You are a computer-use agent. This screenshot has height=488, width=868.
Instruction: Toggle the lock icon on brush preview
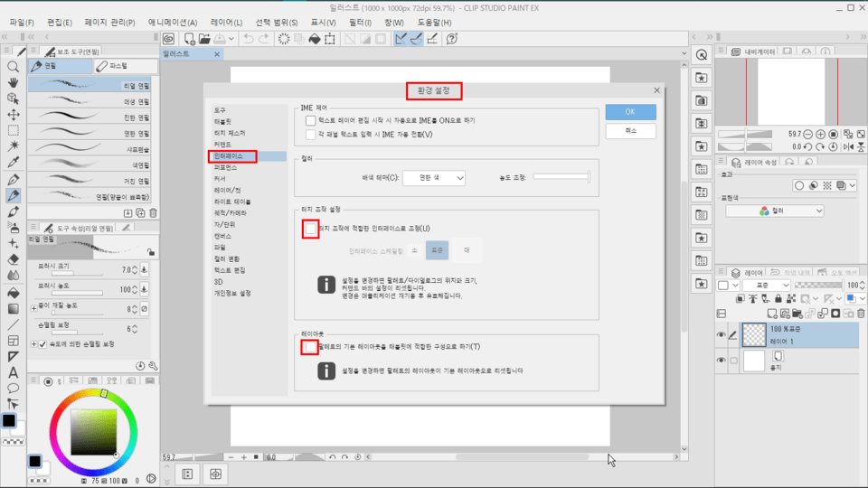point(151,252)
